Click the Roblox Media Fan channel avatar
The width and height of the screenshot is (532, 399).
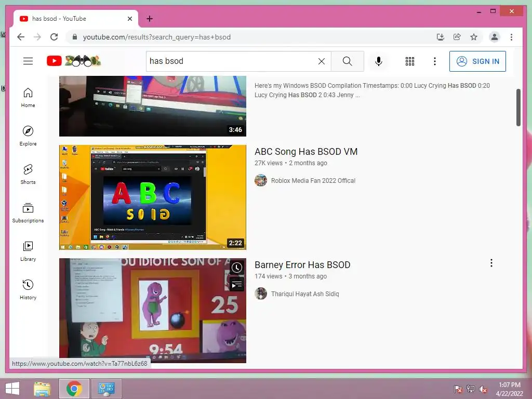pos(261,180)
